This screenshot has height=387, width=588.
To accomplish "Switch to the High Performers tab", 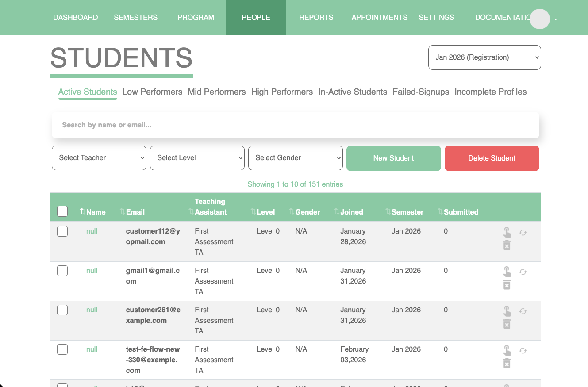I will (282, 92).
